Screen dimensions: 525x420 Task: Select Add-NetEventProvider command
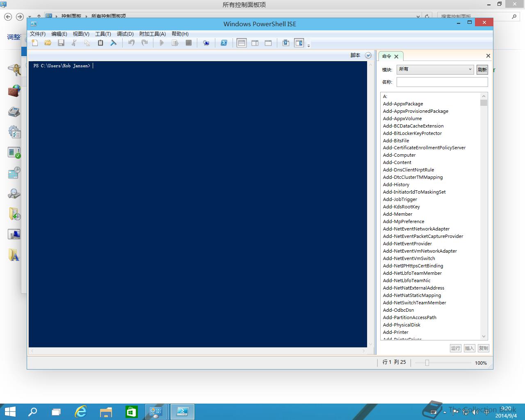[407, 244]
